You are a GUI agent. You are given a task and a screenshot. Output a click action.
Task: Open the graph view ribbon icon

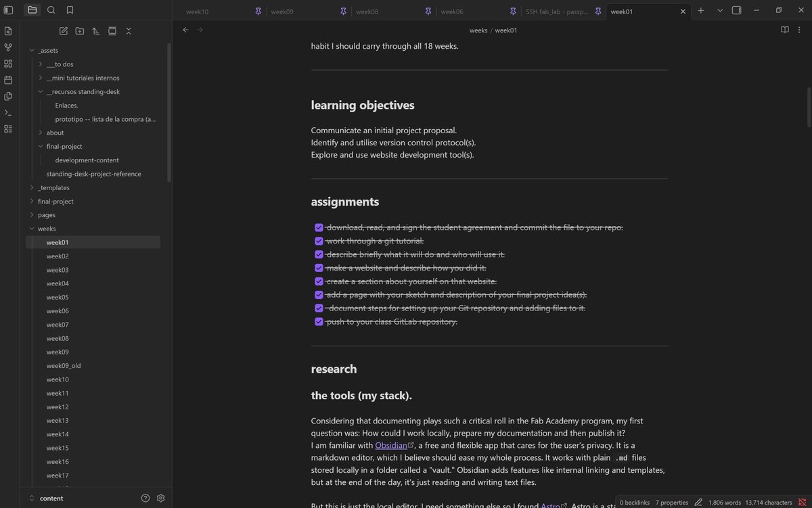pos(8,47)
